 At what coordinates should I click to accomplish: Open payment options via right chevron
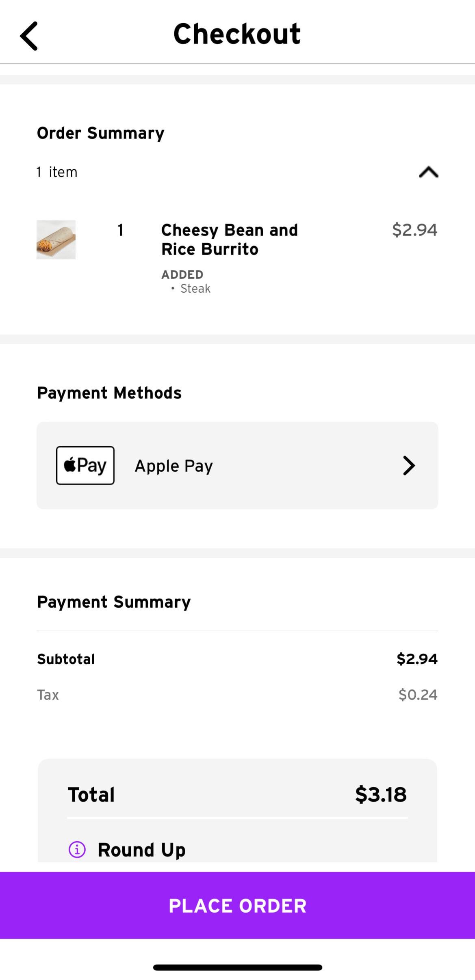point(409,465)
